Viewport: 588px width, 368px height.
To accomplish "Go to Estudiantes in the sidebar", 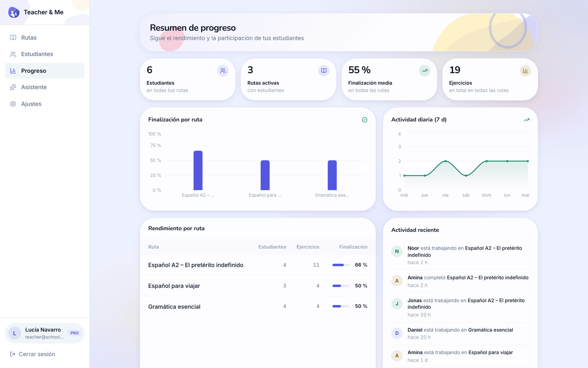I will pyautogui.click(x=45, y=54).
